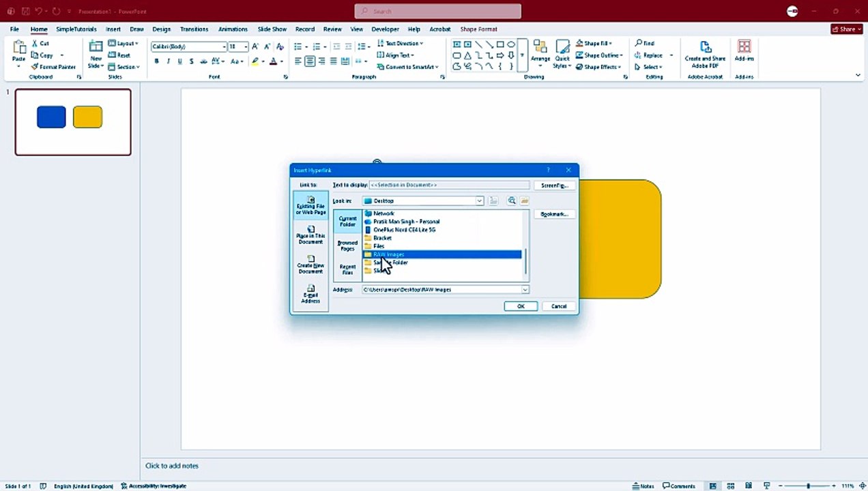Open the Calibri (Body) font name dropdown
Screen dimensions: 868x491
coord(224,47)
